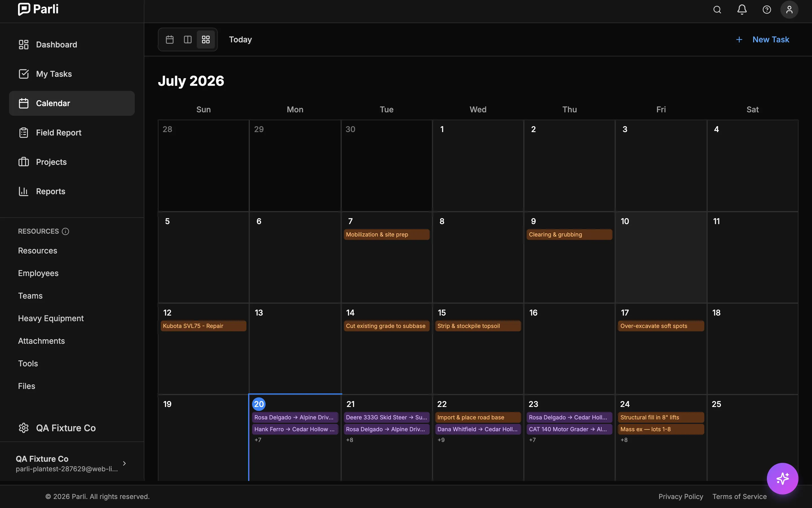Click the Calendar sidebar icon
Screen dimensions: 812x508
(x=23, y=104)
